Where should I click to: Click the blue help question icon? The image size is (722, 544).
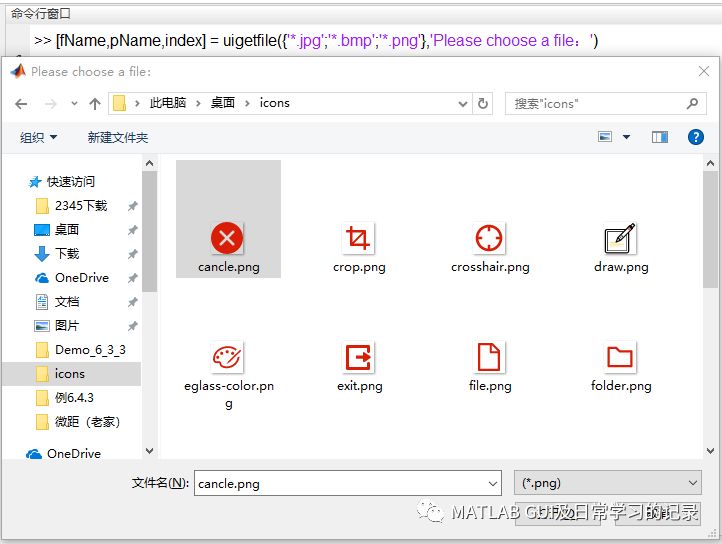pyautogui.click(x=695, y=137)
